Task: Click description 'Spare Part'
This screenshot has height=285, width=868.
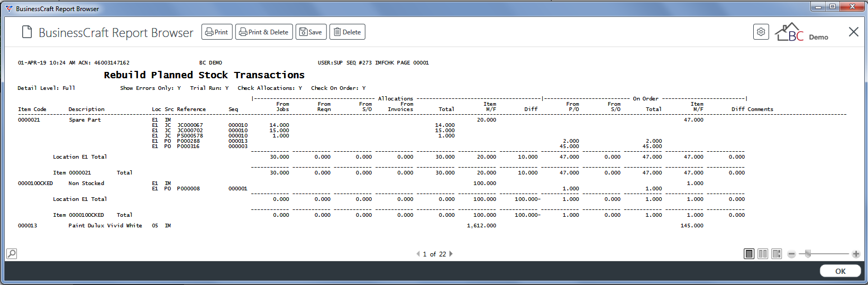Action: point(85,120)
